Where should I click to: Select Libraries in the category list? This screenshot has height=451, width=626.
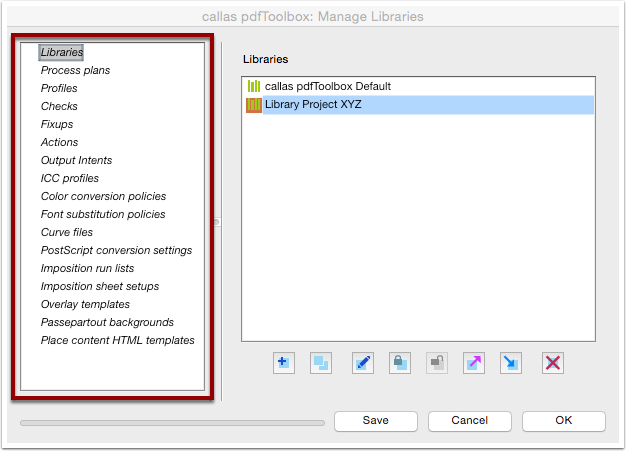(x=61, y=52)
